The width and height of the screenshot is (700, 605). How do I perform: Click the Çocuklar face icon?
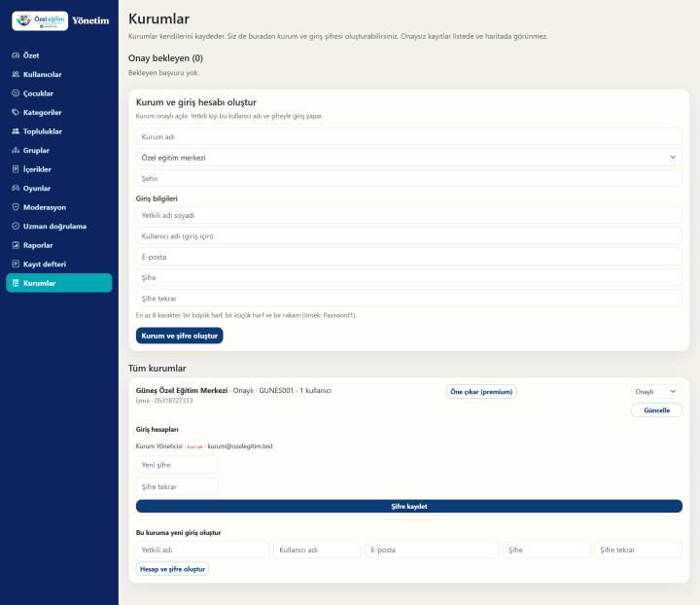point(16,93)
